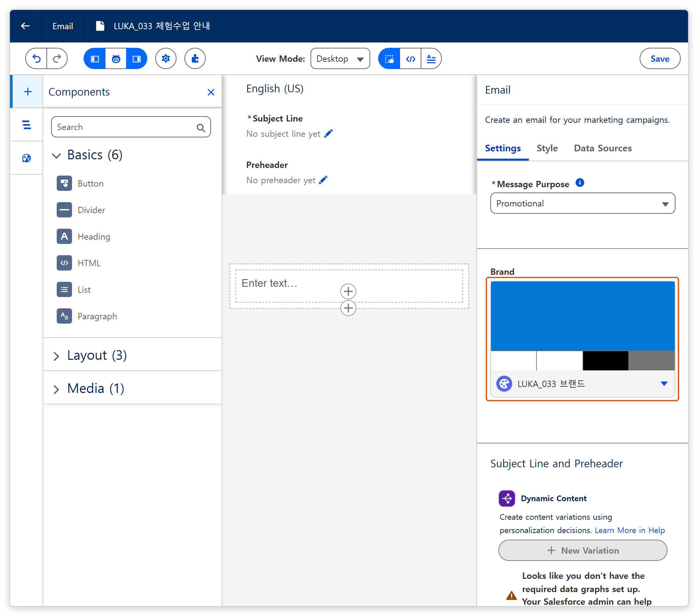698x616 pixels.
Task: Open the Style tab
Action: tap(547, 148)
